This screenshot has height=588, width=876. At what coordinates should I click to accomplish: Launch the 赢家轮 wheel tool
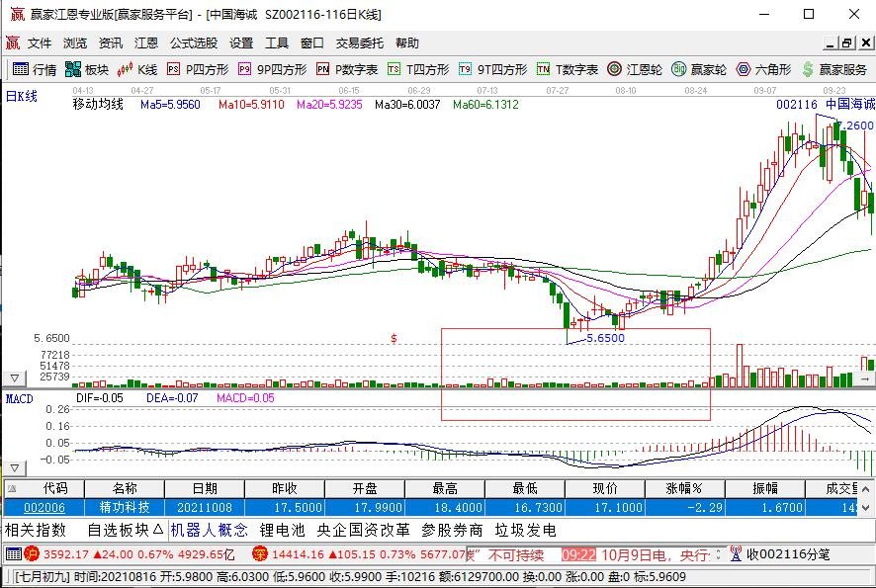pos(699,69)
